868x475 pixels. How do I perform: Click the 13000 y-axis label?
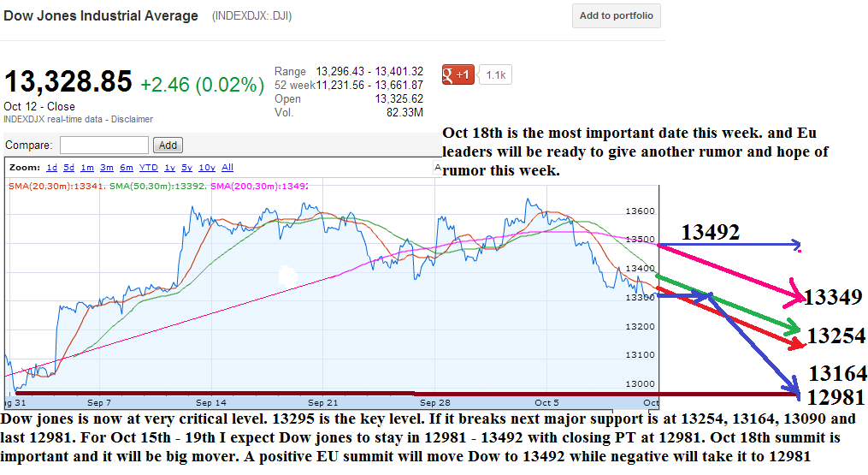click(x=640, y=383)
